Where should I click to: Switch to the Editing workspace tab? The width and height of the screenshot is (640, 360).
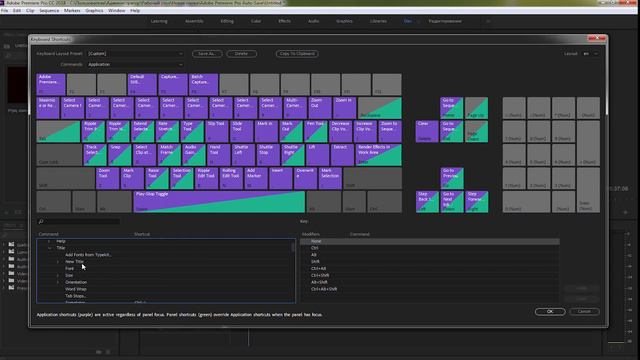(227, 21)
